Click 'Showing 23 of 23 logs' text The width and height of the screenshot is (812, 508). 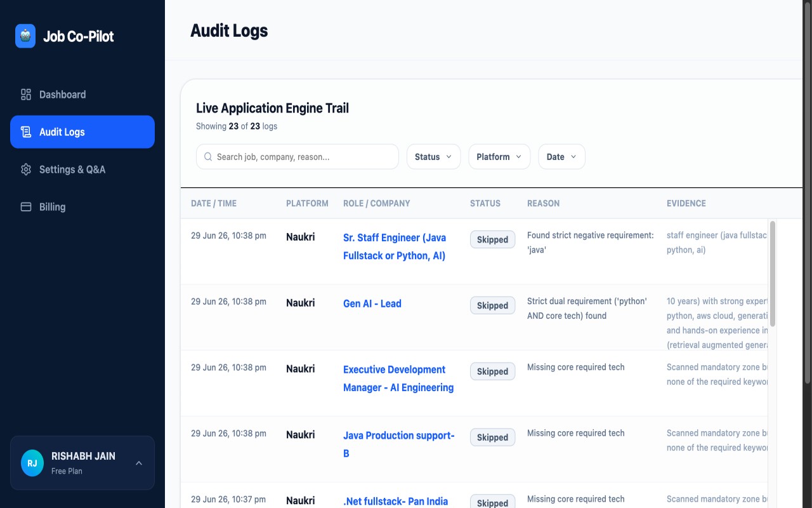click(237, 126)
